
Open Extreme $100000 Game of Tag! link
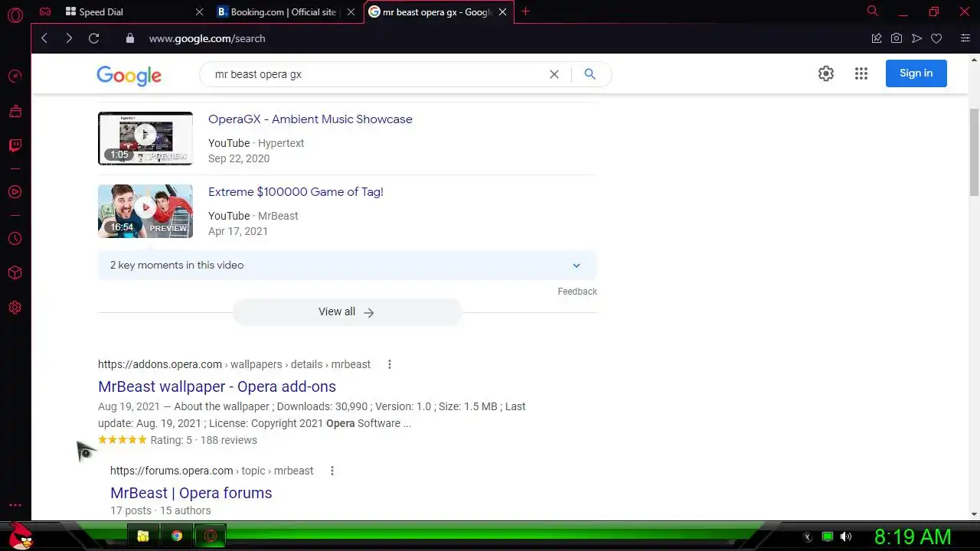[x=296, y=192]
